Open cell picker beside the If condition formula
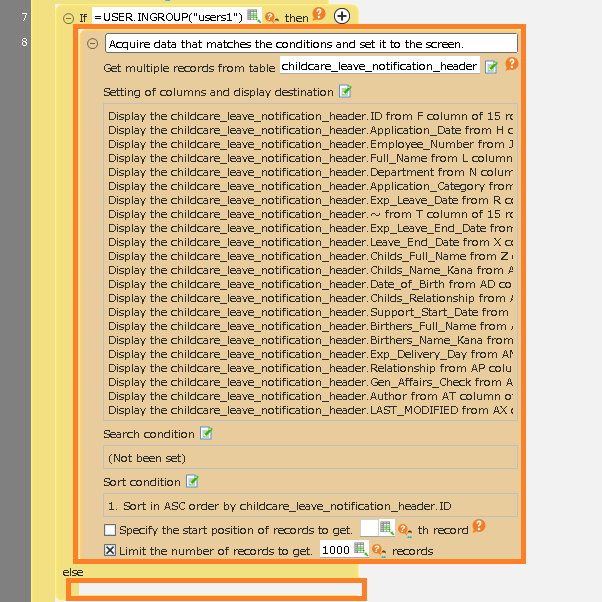 [253, 16]
